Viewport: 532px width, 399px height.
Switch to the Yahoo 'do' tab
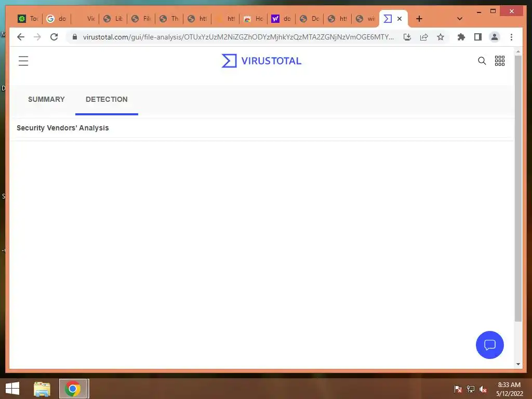(x=282, y=19)
